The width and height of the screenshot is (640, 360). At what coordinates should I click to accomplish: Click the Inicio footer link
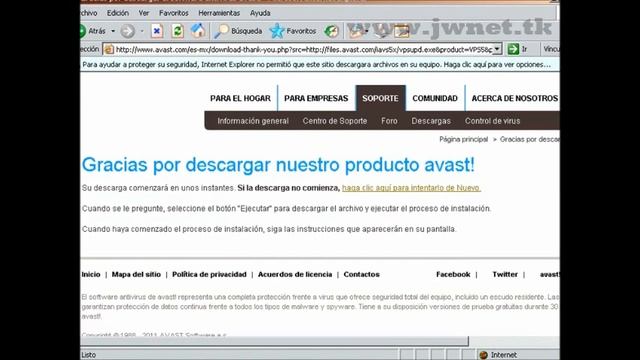pyautogui.click(x=91, y=274)
